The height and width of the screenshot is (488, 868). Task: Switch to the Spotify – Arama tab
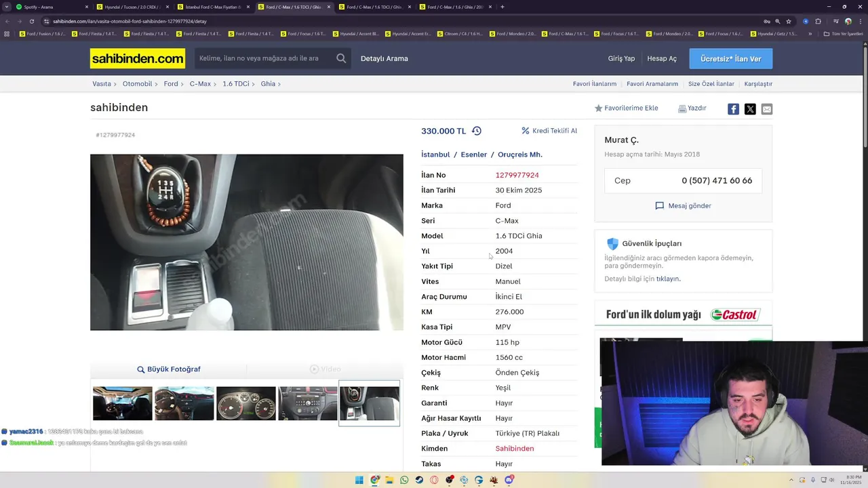tap(51, 7)
